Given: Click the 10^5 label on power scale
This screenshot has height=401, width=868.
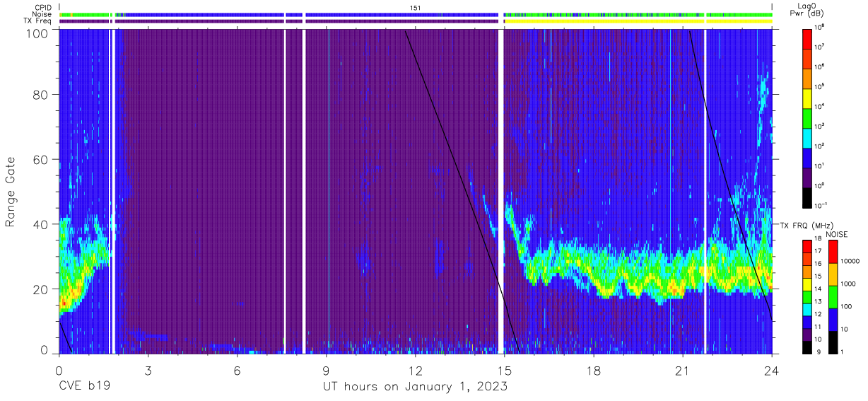Looking at the screenshot, I should [x=821, y=86].
